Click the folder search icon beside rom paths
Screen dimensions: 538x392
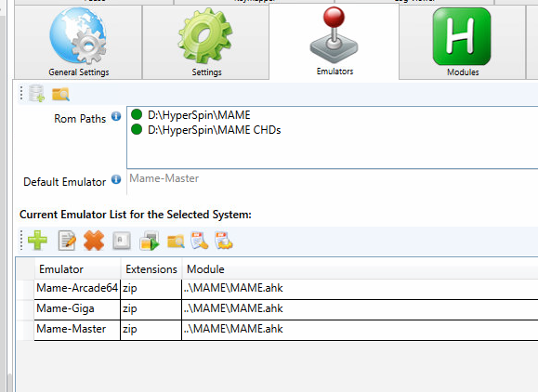[60, 94]
